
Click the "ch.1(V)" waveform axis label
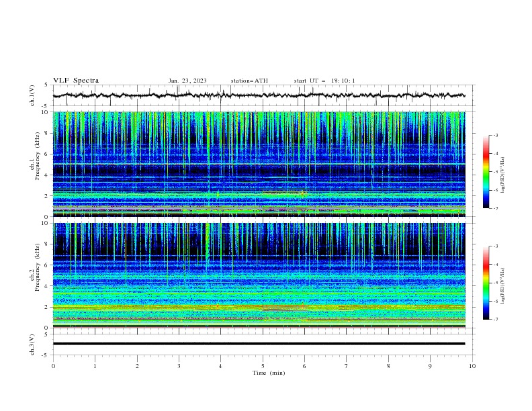[x=32, y=95]
